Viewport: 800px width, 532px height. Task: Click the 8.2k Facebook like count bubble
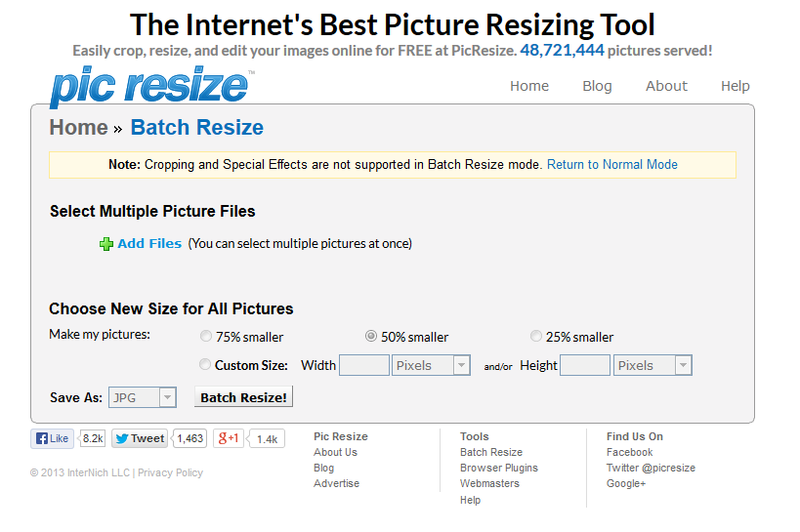pos(93,438)
